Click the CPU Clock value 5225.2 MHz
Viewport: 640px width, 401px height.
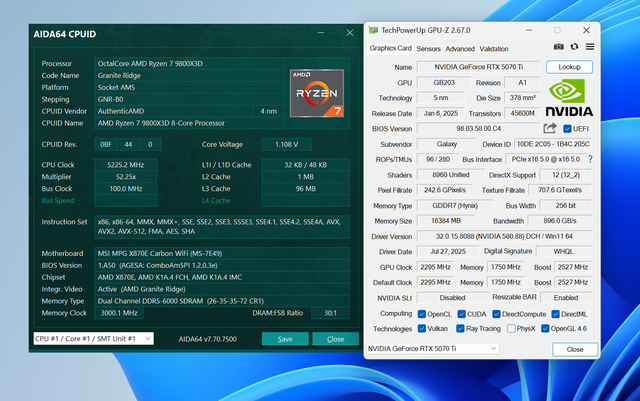point(126,165)
